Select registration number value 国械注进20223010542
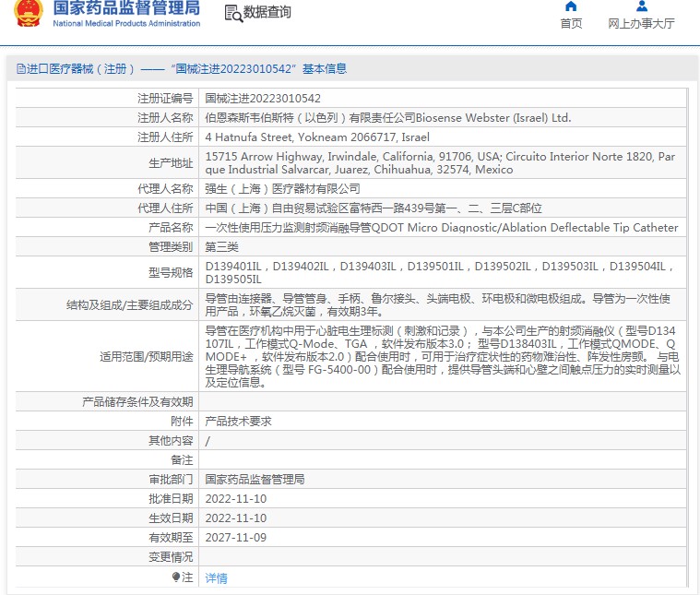The image size is (700, 595). 263,99
